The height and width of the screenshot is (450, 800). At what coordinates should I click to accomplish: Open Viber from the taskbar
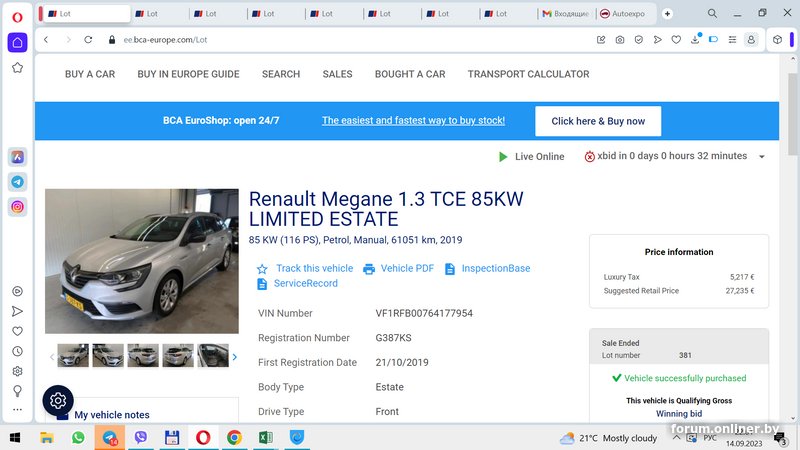(141, 438)
